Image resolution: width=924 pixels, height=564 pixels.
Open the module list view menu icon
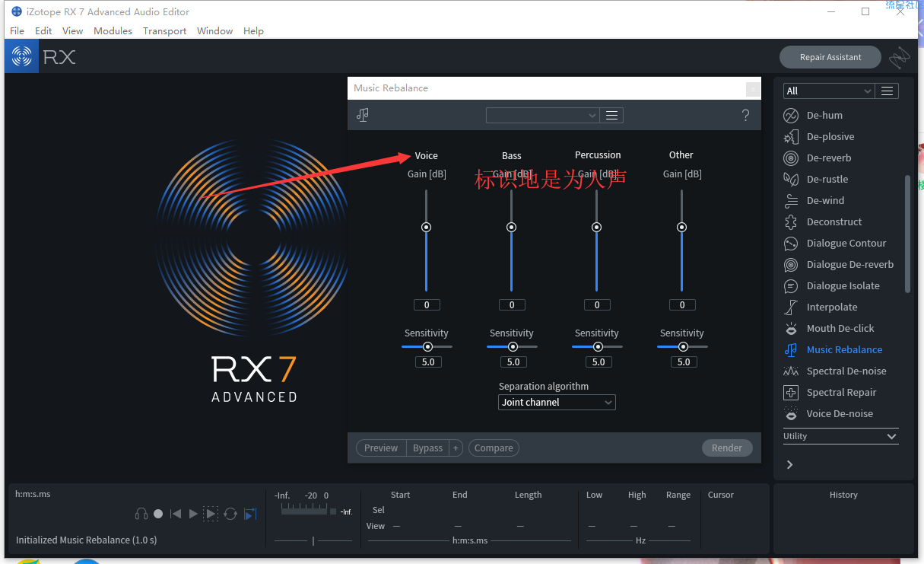coord(887,91)
